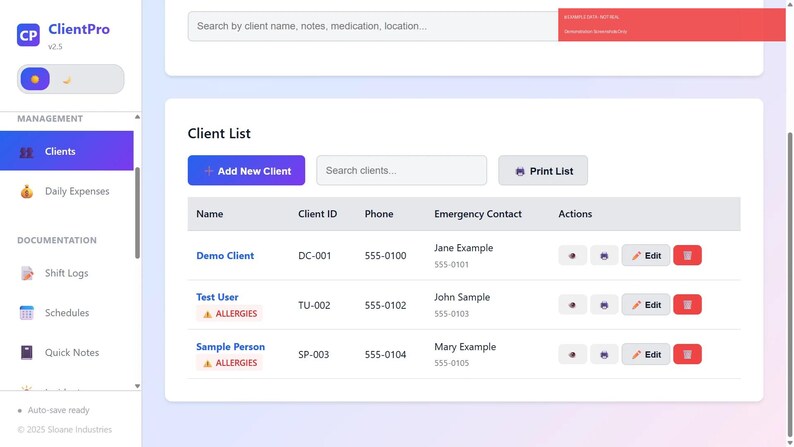The width and height of the screenshot is (794, 447).
Task: Click the Daily Expenses money bag icon
Action: pyautogui.click(x=27, y=191)
